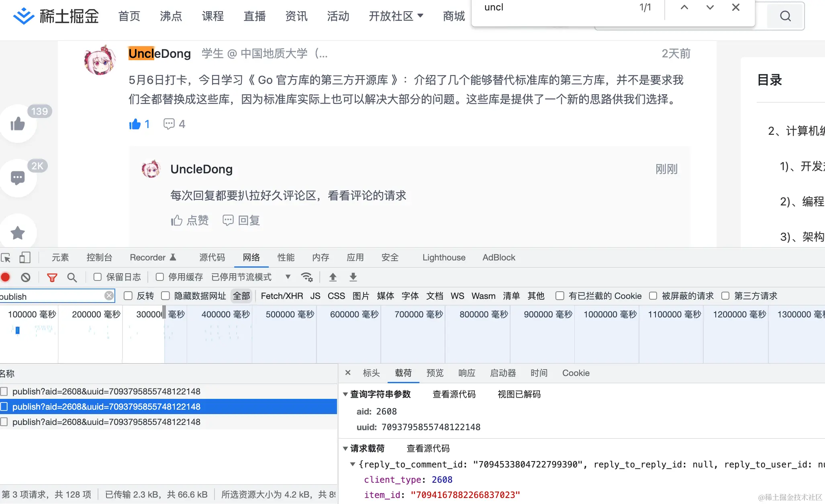Image resolution: width=825 pixels, height=504 pixels.
Task: Click the network filter text input field
Action: 52,297
